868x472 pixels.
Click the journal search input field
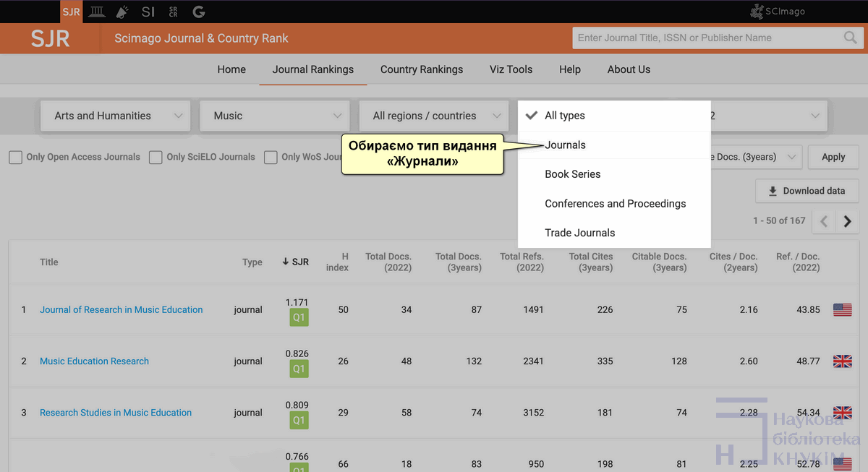point(705,38)
